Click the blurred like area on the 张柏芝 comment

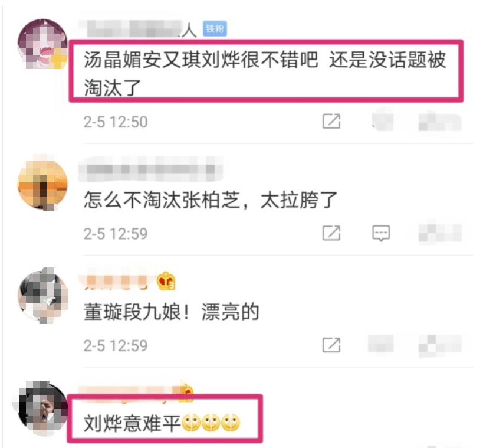[440, 233]
